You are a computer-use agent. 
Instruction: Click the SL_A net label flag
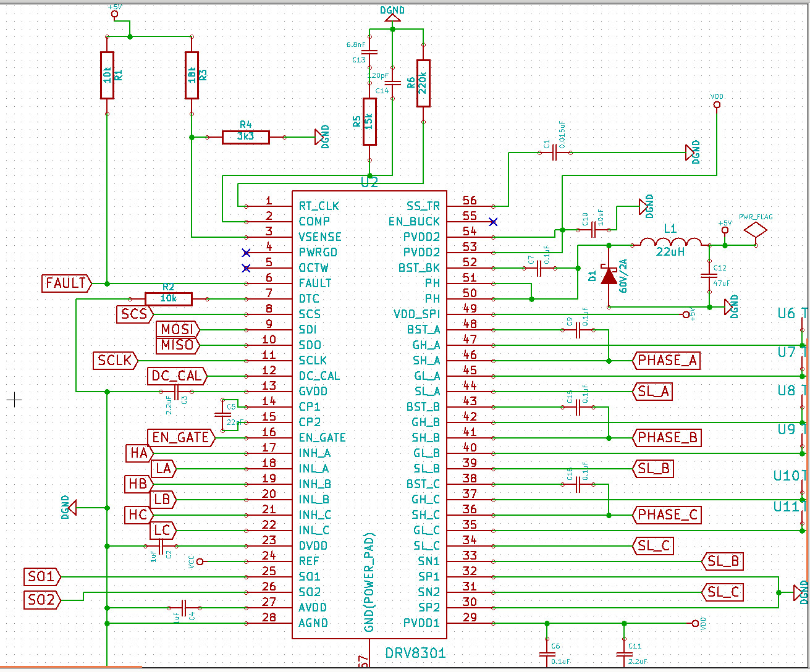coord(653,392)
